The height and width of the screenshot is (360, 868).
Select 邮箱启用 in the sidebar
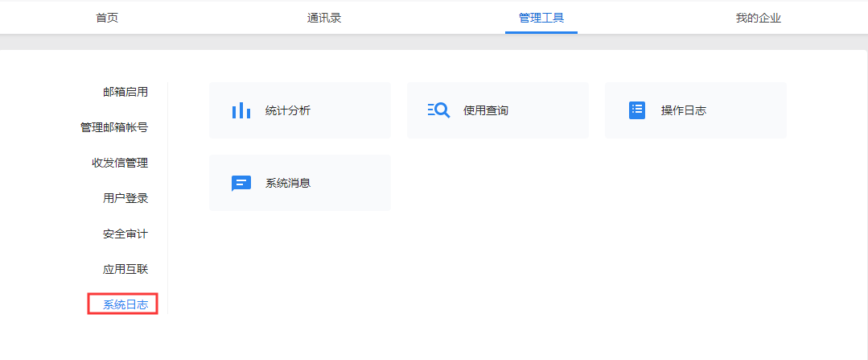(125, 92)
